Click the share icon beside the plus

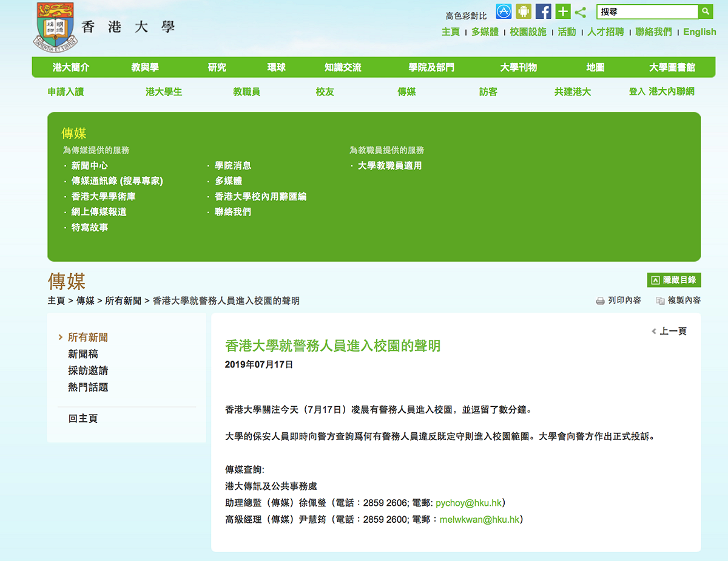coord(581,12)
